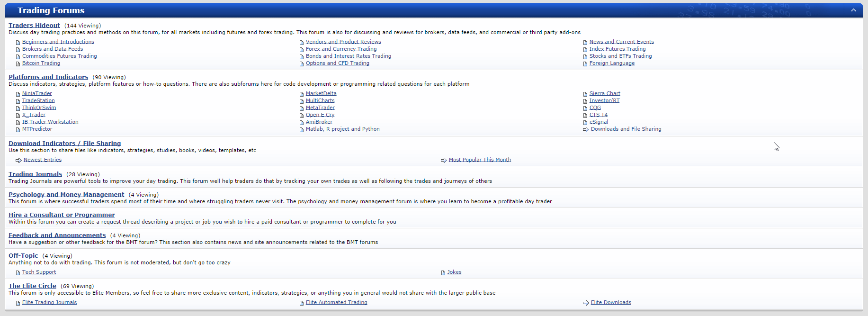The width and height of the screenshot is (868, 316).
Task: Open the eSignal subforum
Action: point(599,122)
